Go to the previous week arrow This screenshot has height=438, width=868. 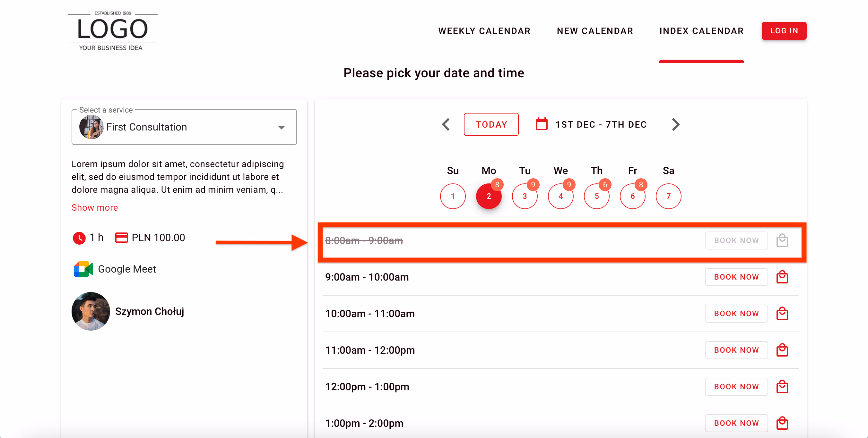point(446,124)
